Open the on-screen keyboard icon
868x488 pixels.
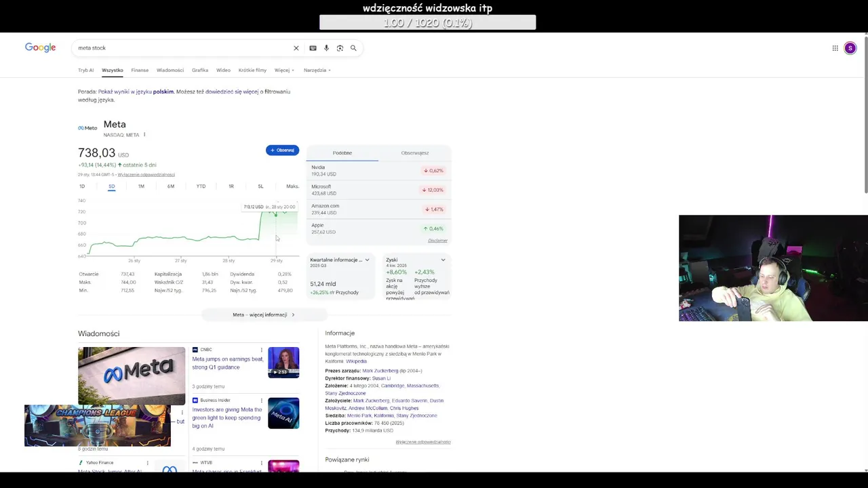pyautogui.click(x=313, y=48)
